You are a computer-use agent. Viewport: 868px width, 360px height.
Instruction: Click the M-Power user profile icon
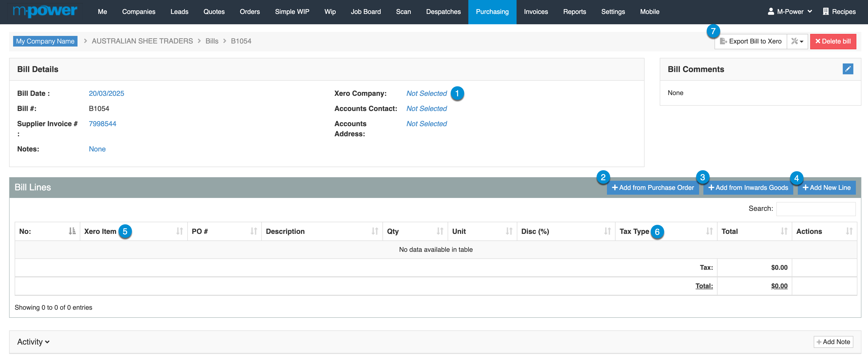click(x=771, y=11)
